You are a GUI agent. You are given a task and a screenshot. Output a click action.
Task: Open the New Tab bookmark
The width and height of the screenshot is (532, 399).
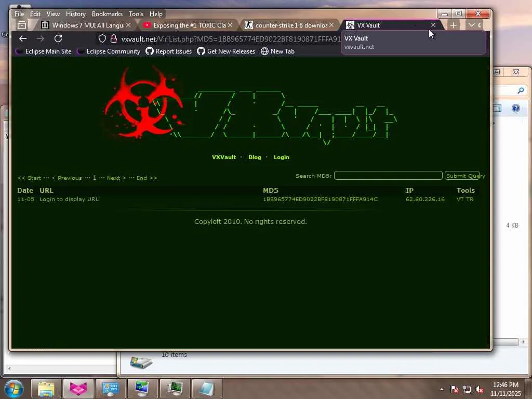click(277, 51)
